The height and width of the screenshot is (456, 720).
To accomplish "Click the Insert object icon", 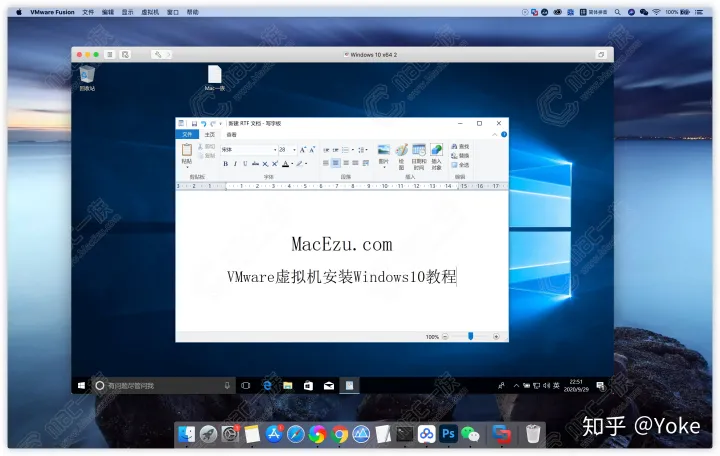I will coord(436,150).
